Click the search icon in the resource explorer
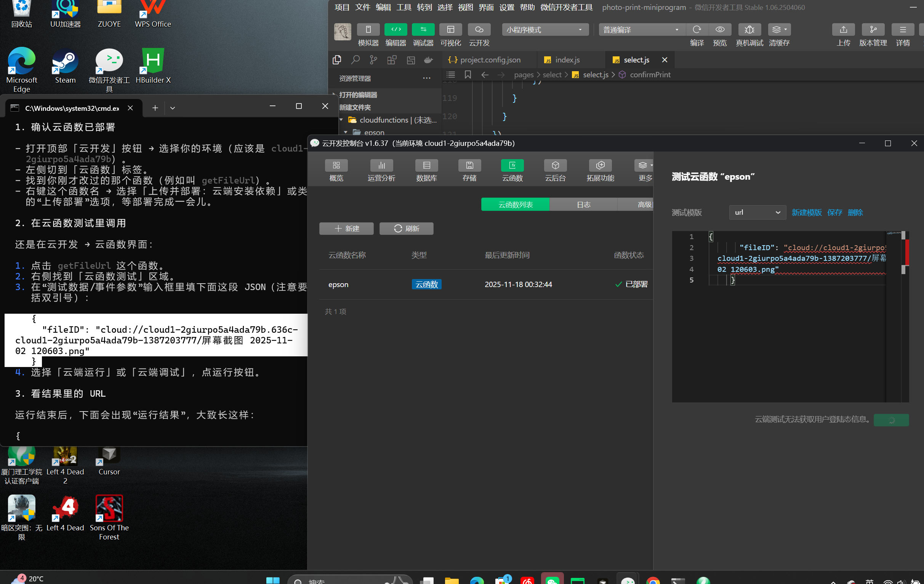The height and width of the screenshot is (584, 924). coord(355,60)
